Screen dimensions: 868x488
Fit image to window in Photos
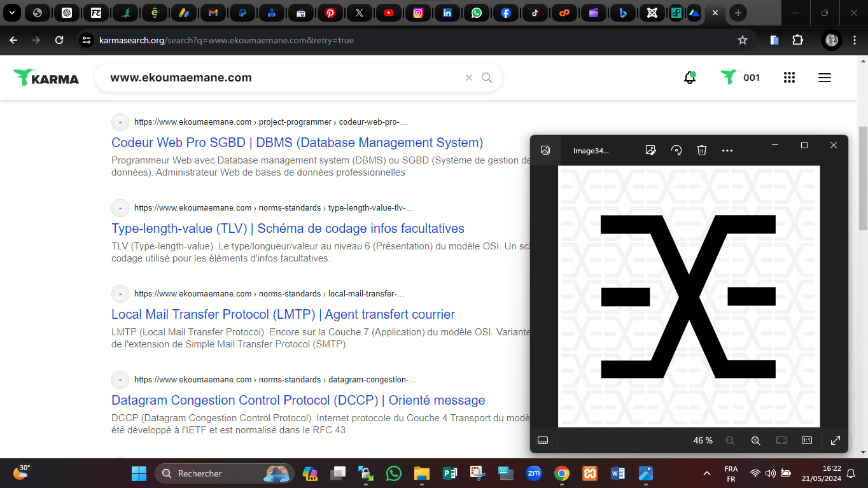pyautogui.click(x=781, y=440)
